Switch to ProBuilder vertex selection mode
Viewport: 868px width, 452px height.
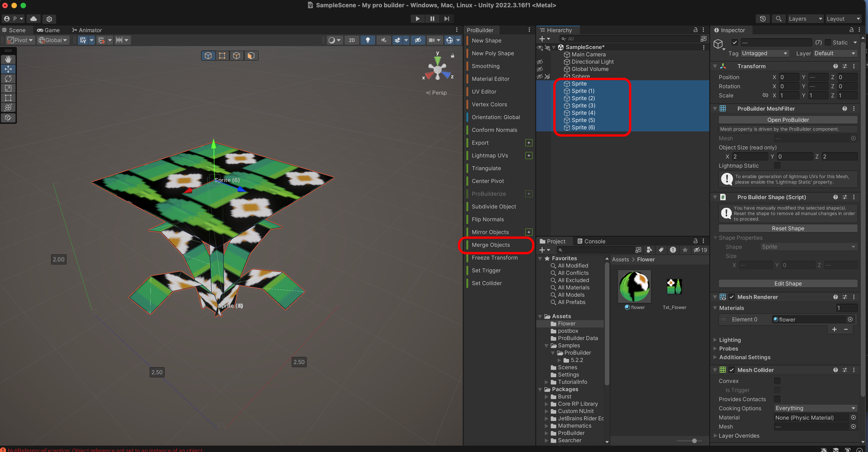(222, 56)
